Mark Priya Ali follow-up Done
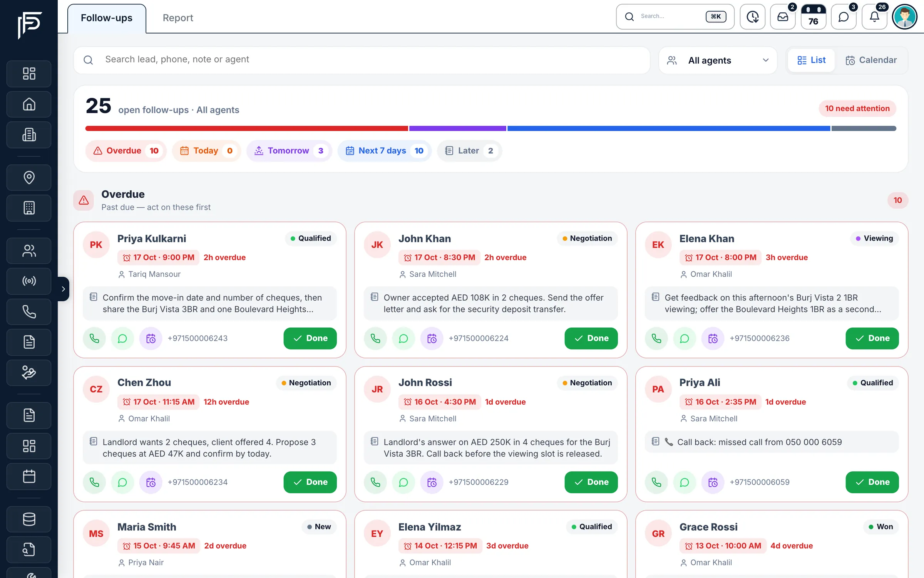924x578 pixels. (872, 482)
